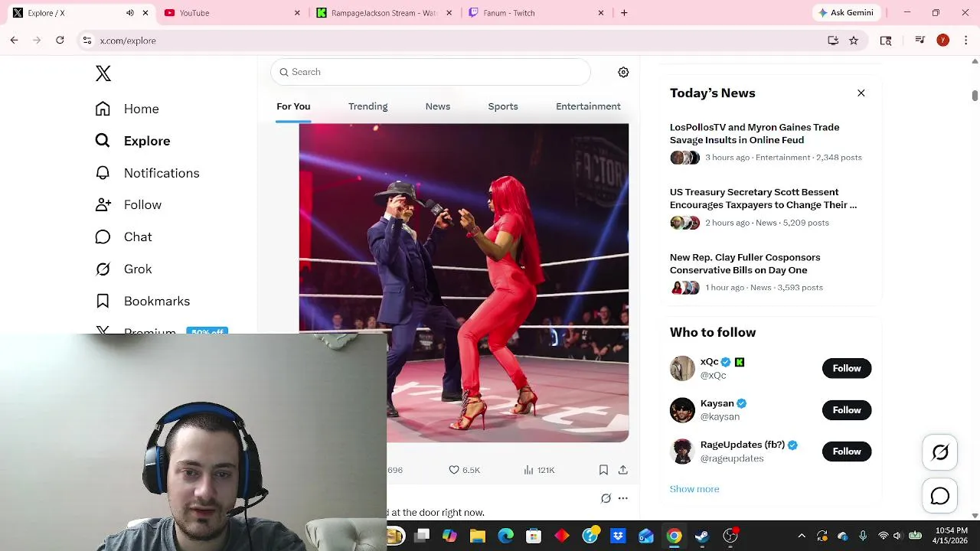Open floating messages chat button

click(x=940, y=497)
